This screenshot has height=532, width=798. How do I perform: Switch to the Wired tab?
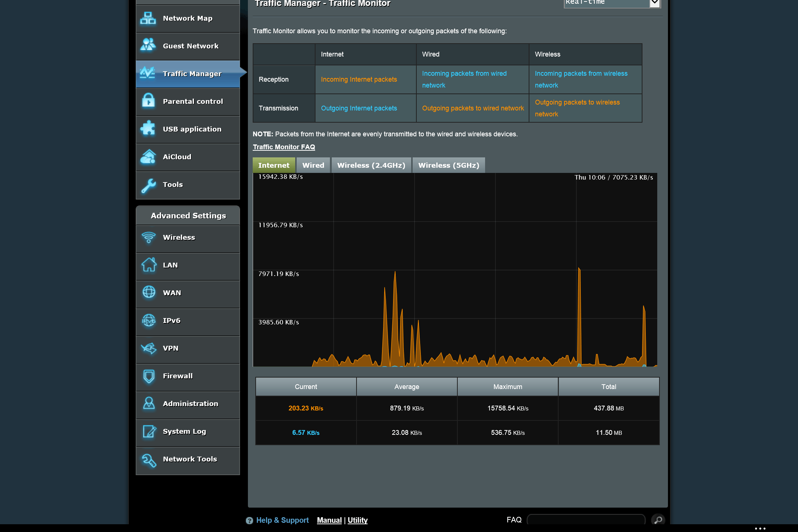click(x=313, y=166)
